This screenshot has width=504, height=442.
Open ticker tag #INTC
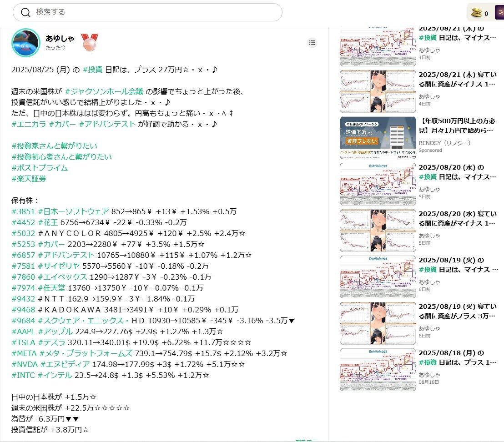pos(23,376)
